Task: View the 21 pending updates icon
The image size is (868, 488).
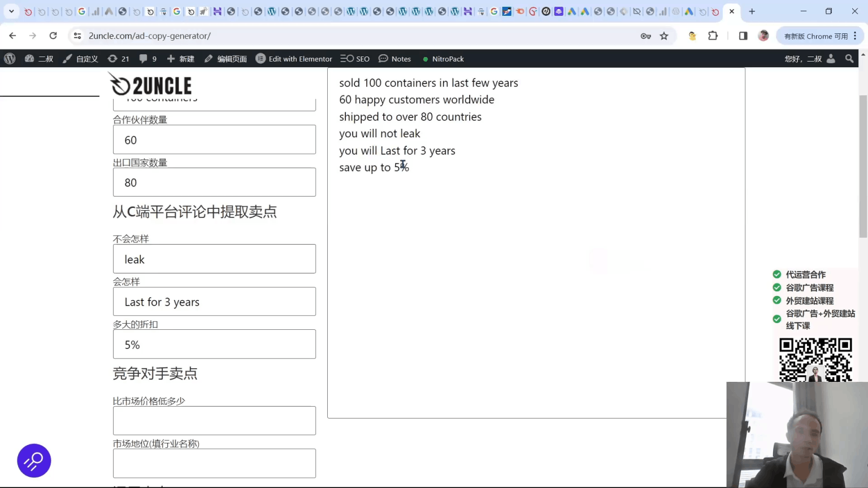Action: (x=118, y=58)
